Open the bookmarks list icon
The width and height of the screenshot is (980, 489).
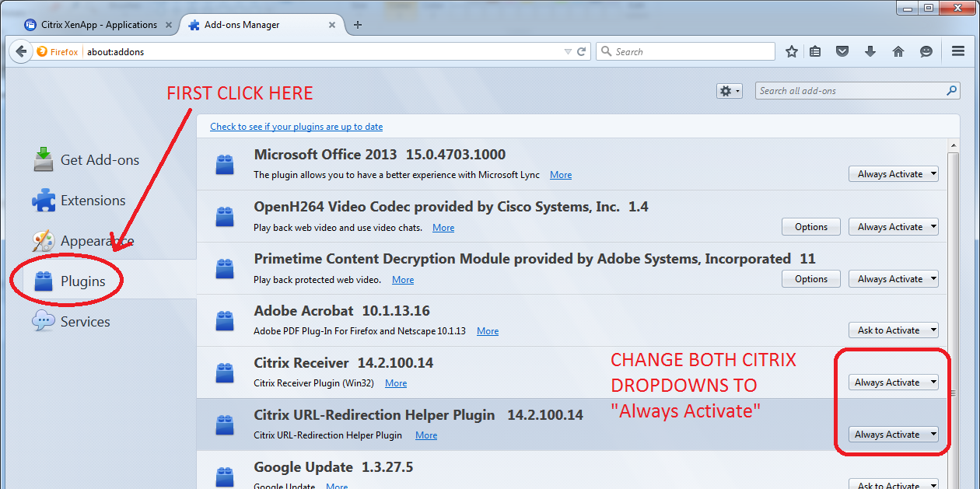(815, 52)
